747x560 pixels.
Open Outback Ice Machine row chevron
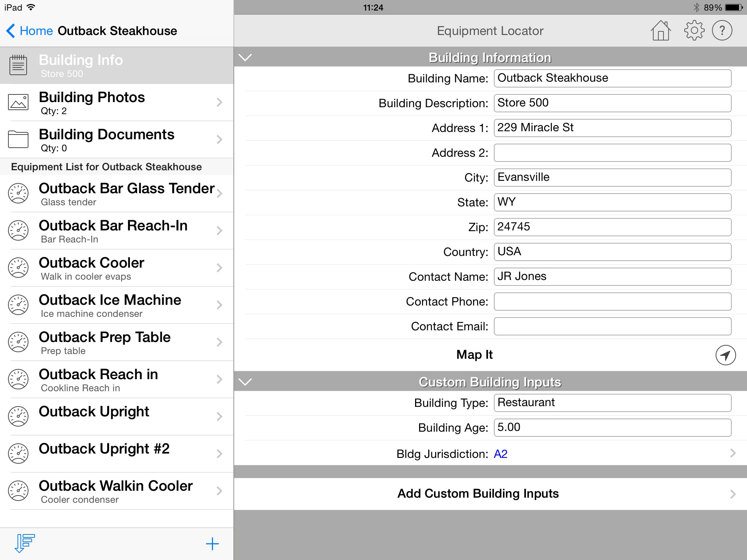219,305
